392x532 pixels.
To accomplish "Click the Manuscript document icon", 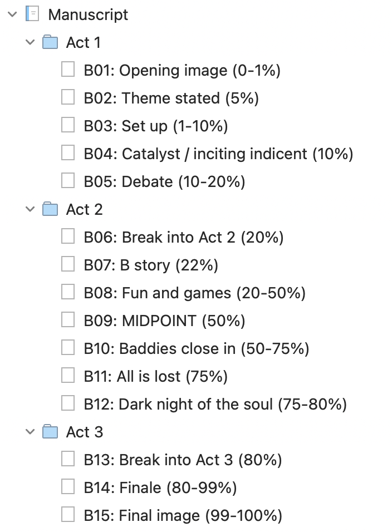I will tap(32, 14).
